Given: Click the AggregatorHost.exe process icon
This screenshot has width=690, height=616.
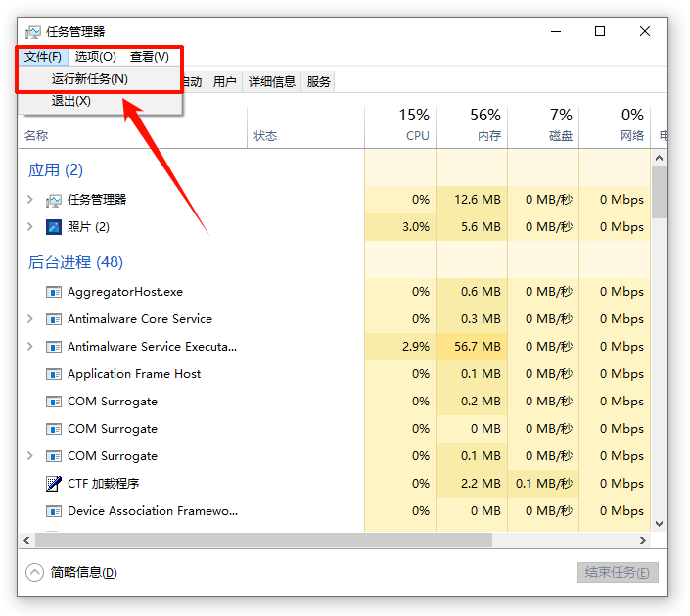Looking at the screenshot, I should [x=54, y=292].
